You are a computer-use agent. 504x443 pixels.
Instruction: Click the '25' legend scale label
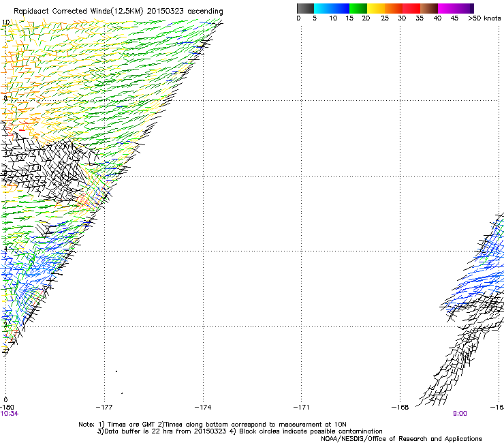[385, 18]
